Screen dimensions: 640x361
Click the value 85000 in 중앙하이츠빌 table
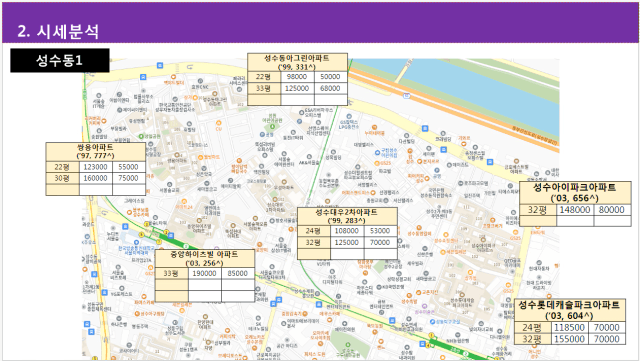(238, 273)
